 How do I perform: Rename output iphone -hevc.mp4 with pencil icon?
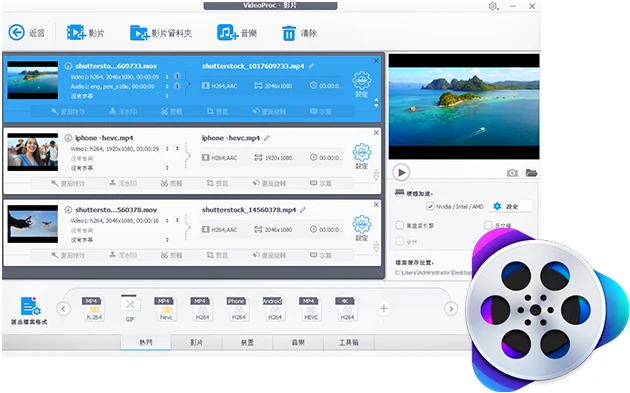pyautogui.click(x=267, y=138)
